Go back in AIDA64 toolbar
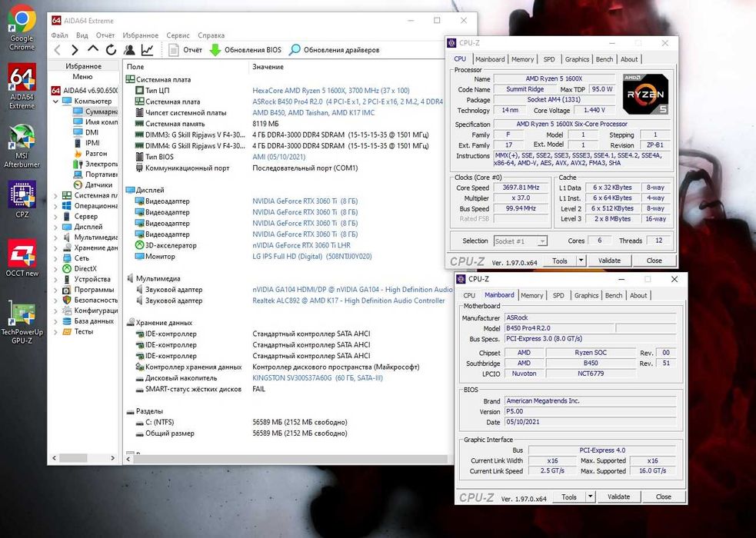 point(58,50)
